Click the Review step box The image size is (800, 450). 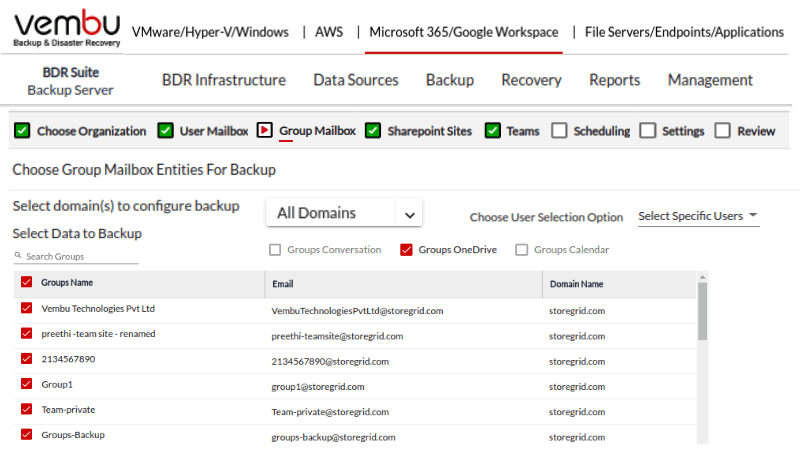pyautogui.click(x=722, y=131)
